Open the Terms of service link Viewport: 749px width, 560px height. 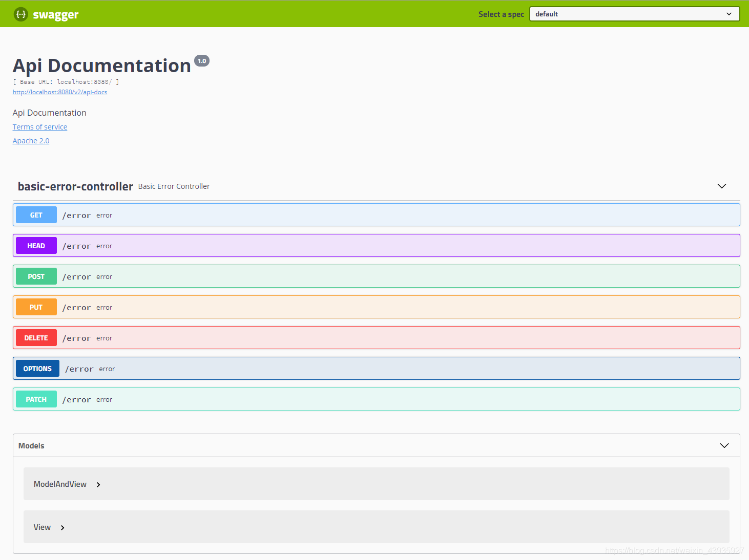pos(40,127)
